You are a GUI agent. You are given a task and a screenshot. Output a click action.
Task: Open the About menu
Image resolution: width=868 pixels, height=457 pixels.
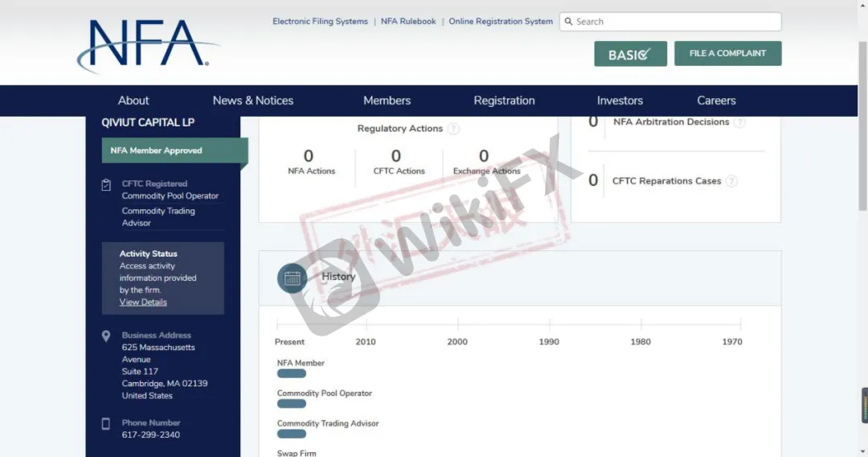tap(133, 101)
